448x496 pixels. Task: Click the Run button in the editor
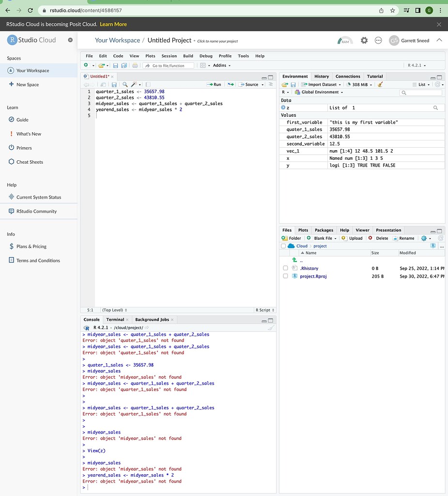[x=214, y=84]
